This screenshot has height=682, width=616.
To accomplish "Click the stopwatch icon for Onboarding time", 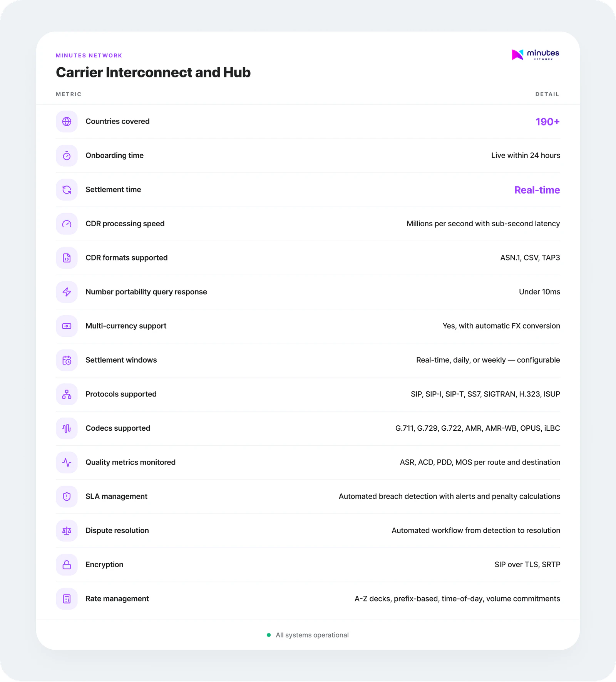I will [x=67, y=155].
